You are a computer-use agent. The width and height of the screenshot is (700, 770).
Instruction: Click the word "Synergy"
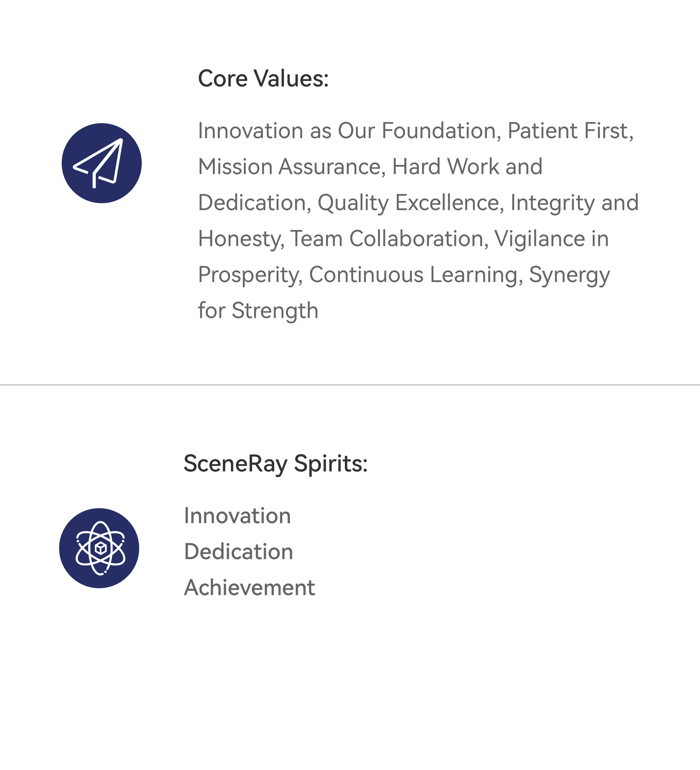pos(569,275)
